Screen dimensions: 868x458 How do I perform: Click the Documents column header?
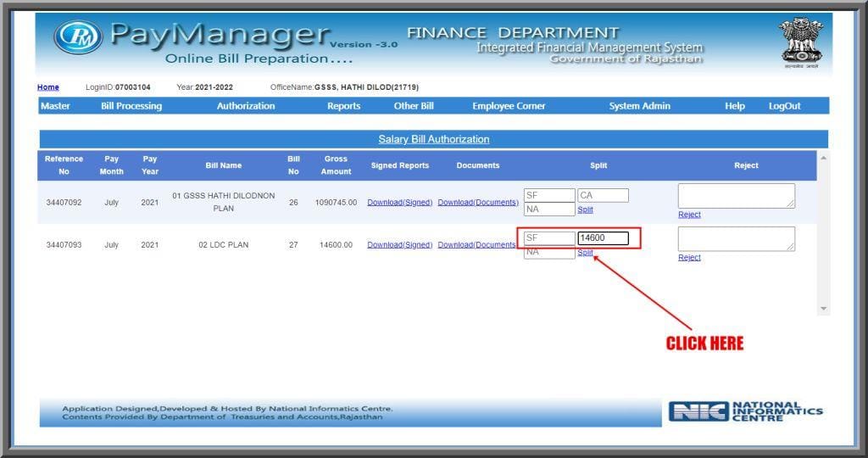(x=478, y=165)
